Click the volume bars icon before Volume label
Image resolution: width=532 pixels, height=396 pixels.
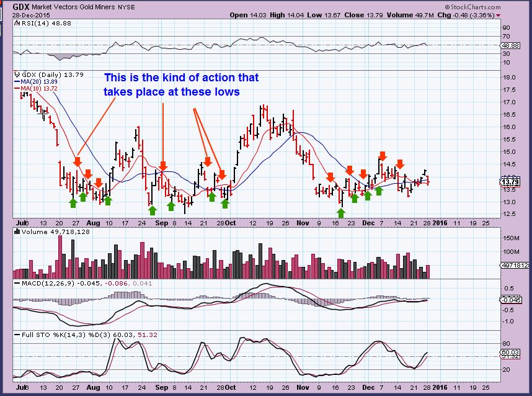(17, 232)
